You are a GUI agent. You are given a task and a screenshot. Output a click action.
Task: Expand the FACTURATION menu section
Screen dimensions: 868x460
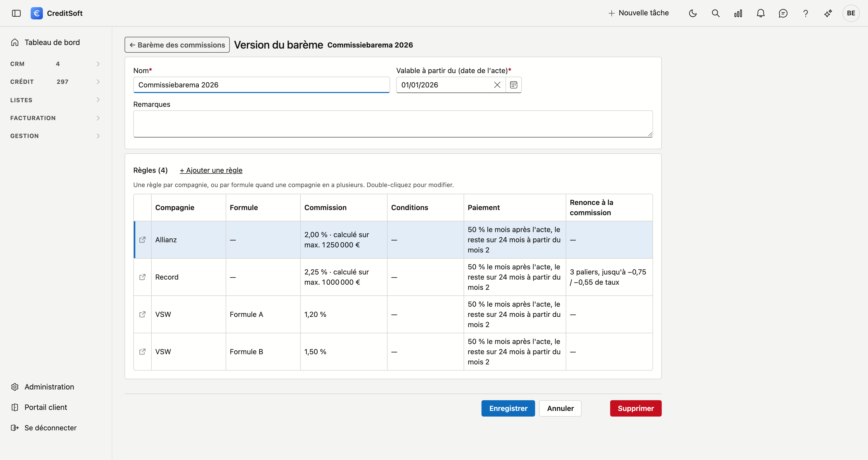click(56, 118)
